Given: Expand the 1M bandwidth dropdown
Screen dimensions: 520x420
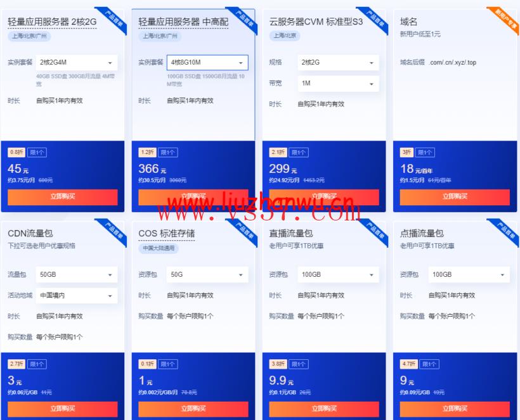Looking at the screenshot, I should click(338, 84).
